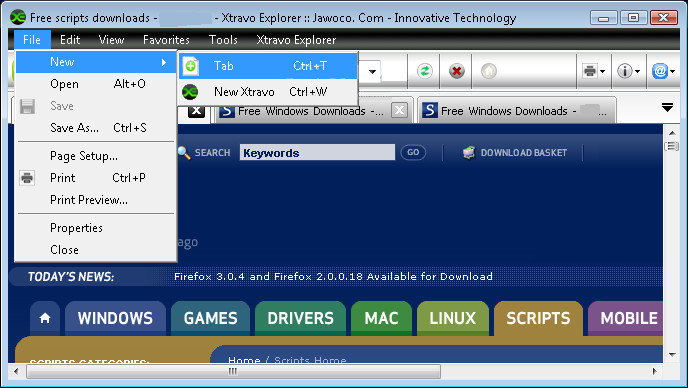Open the DRIVERS category tab
The image size is (688, 388).
(x=300, y=318)
